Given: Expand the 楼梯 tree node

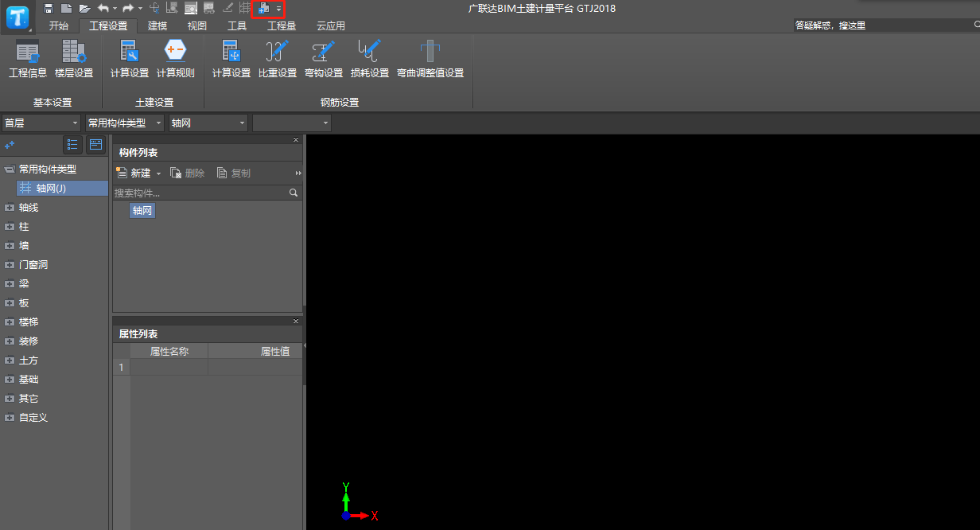Looking at the screenshot, I should pyautogui.click(x=10, y=322).
